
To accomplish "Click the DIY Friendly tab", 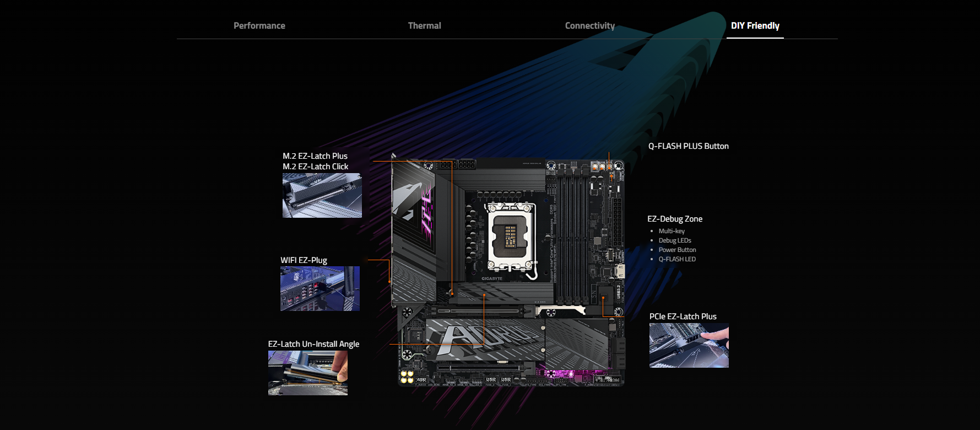I will coord(755,26).
